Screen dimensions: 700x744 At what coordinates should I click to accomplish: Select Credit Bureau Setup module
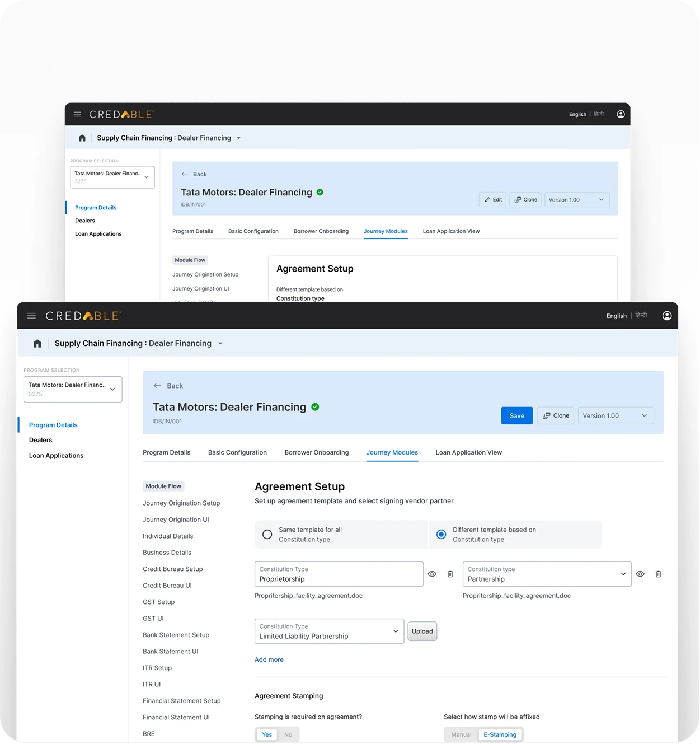(173, 569)
